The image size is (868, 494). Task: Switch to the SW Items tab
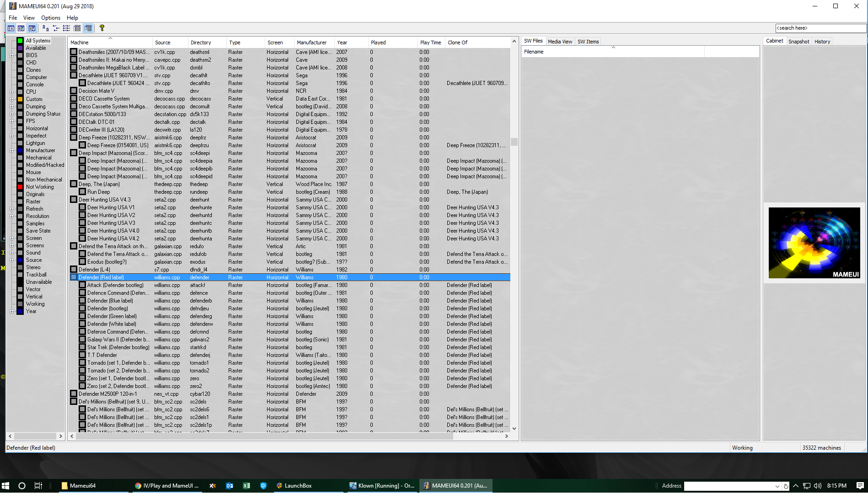click(x=588, y=42)
